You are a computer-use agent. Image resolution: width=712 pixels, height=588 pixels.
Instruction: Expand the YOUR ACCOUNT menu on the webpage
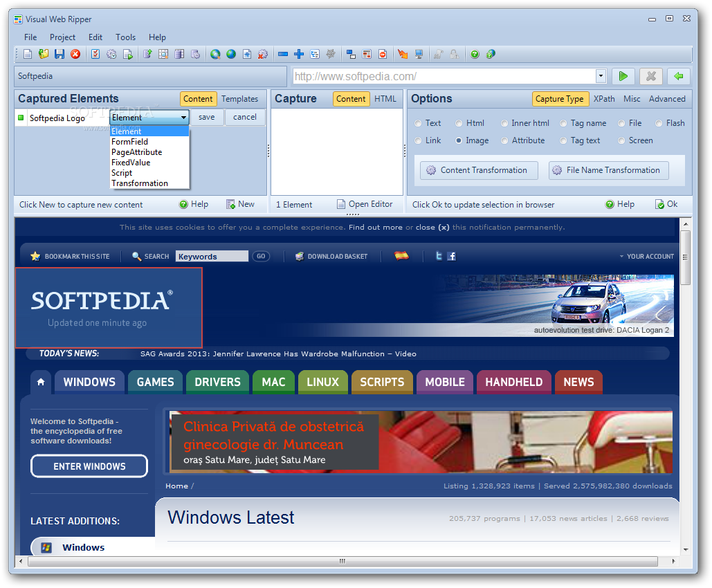pos(646,257)
